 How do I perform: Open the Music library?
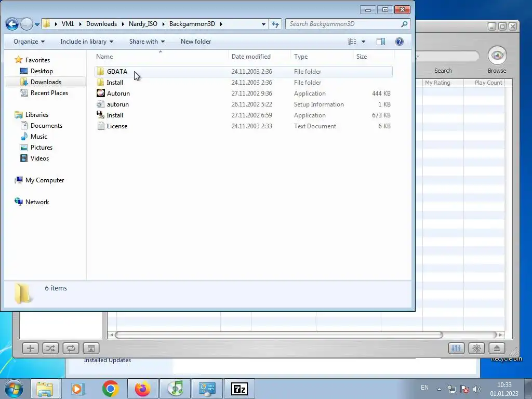(38, 137)
